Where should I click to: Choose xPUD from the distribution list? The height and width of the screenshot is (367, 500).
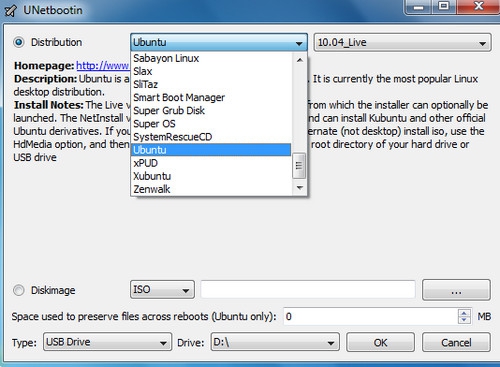211,163
